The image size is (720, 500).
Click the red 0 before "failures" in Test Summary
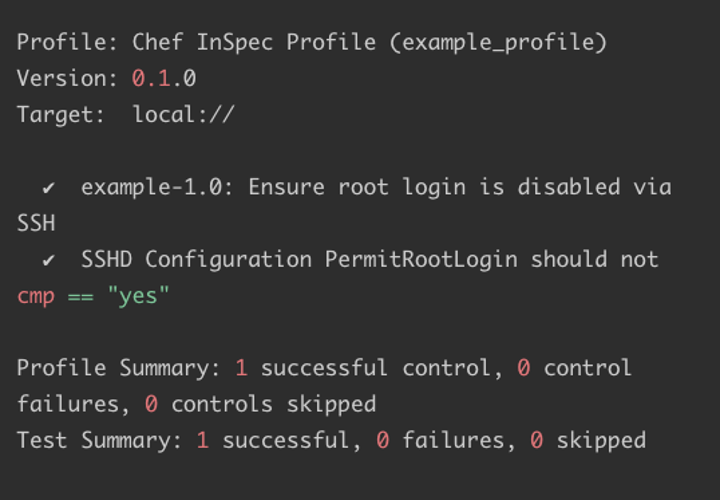coord(382,440)
